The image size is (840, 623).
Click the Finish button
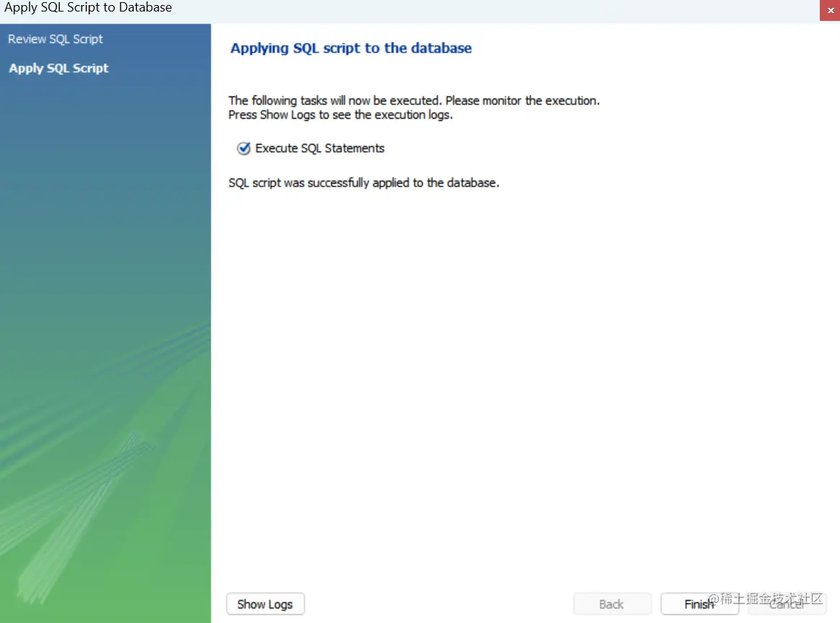[700, 604]
